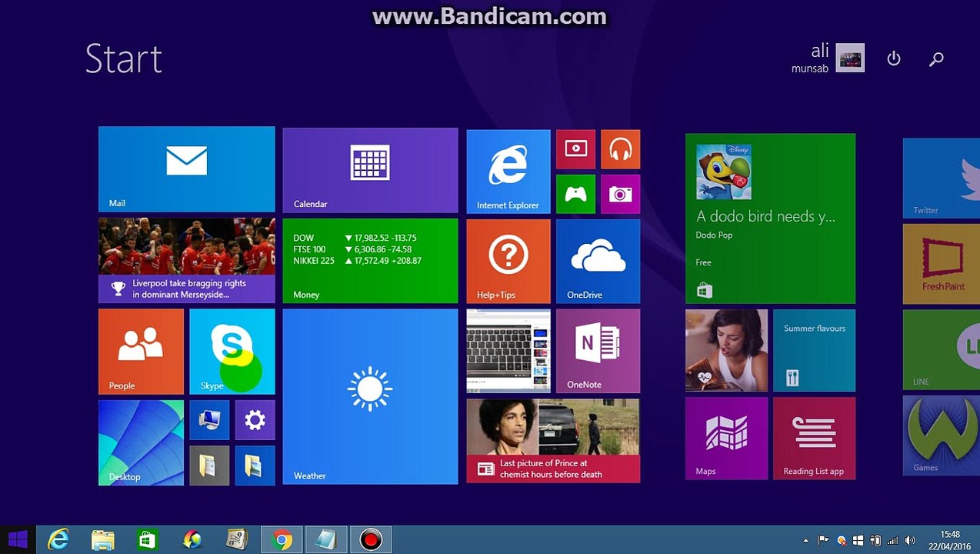Launch the OneNote tile

[x=598, y=351]
